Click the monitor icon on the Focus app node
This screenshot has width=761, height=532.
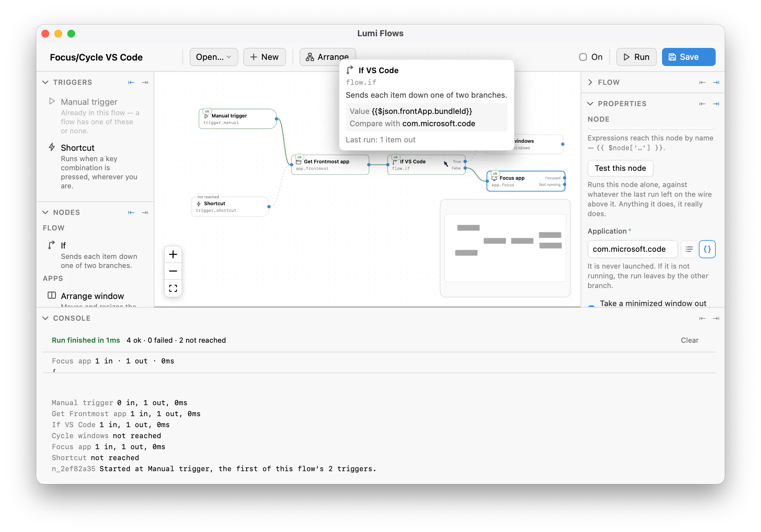[494, 178]
